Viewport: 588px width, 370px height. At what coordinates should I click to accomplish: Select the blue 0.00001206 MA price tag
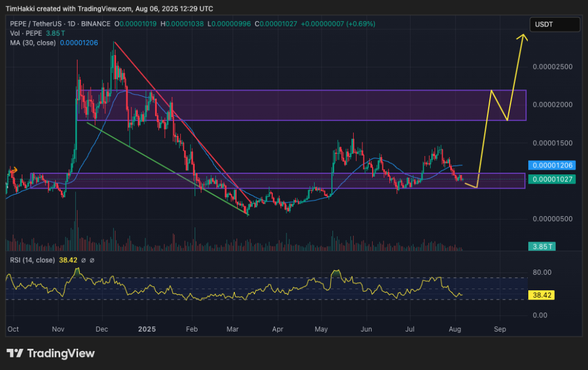point(552,165)
